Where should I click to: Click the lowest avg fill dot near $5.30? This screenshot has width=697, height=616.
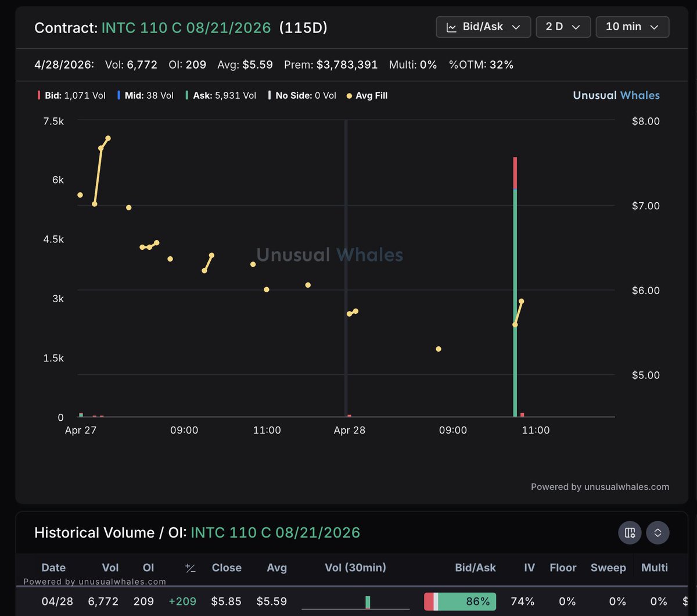pos(439,349)
